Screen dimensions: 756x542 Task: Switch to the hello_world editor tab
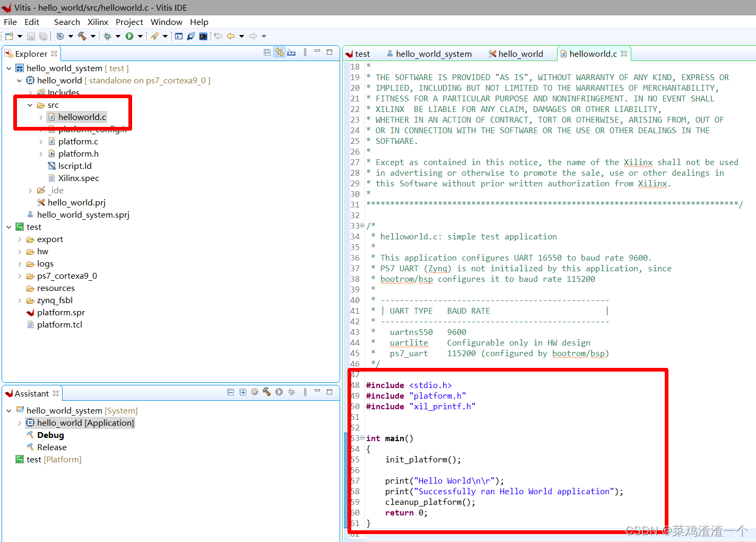coord(516,54)
